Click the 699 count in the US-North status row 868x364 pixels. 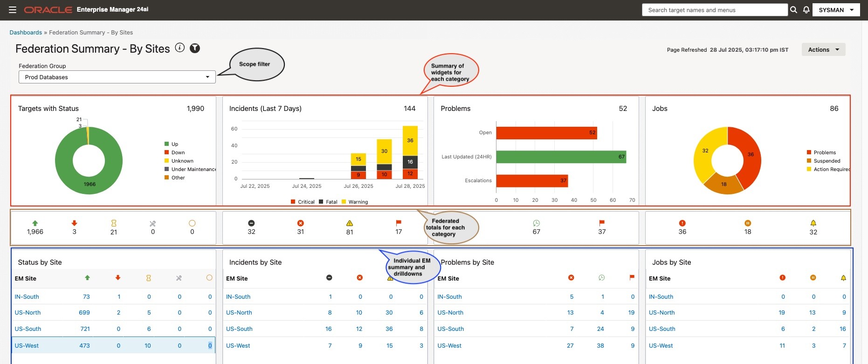pos(84,313)
